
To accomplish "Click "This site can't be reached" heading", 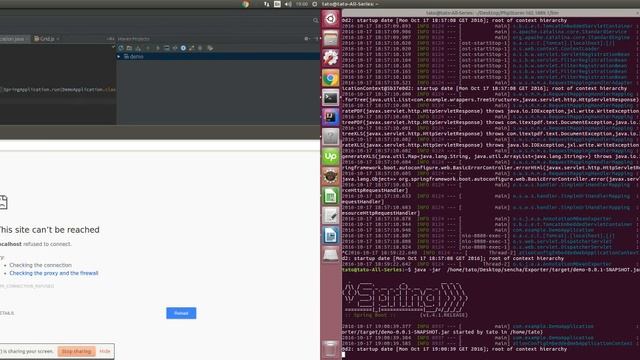I will click(x=49, y=230).
